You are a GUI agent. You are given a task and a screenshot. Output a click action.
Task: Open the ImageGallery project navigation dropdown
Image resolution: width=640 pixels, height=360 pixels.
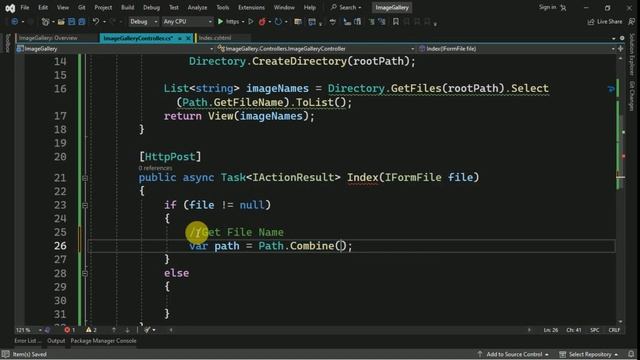(x=115, y=49)
